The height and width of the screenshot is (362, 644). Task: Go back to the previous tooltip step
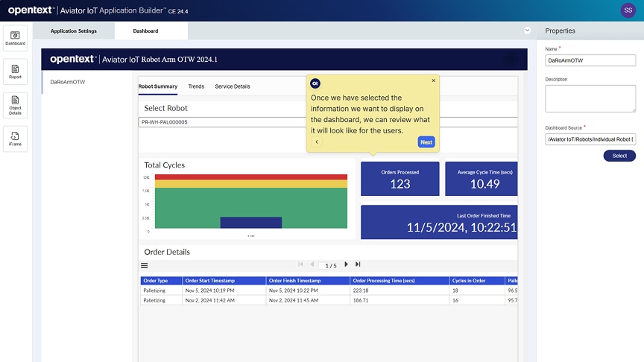[317, 142]
